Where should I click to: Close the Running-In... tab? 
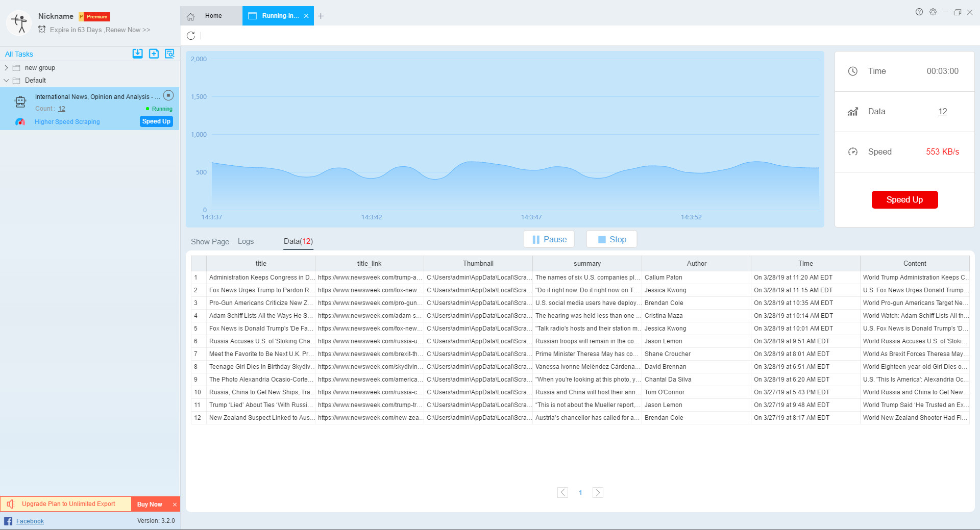(x=306, y=16)
